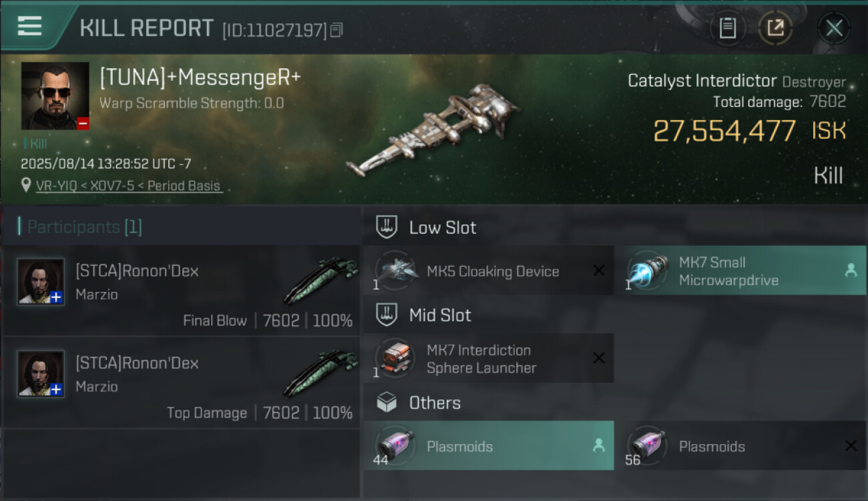Click MK5 Cloaking Device icon

(x=397, y=271)
